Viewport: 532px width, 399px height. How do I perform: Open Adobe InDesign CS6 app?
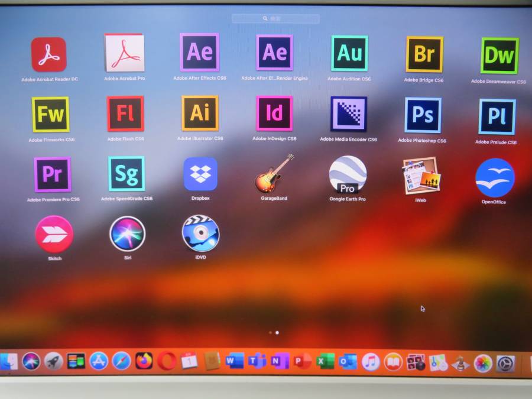point(274,113)
